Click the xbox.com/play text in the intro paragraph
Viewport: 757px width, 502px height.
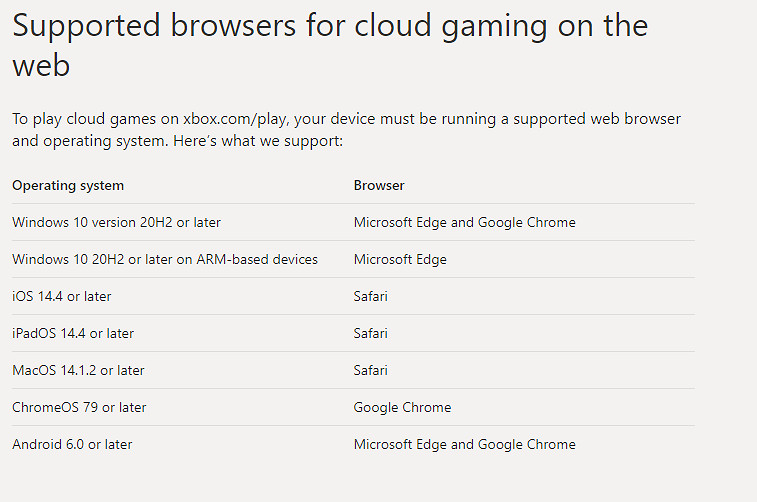(x=235, y=119)
